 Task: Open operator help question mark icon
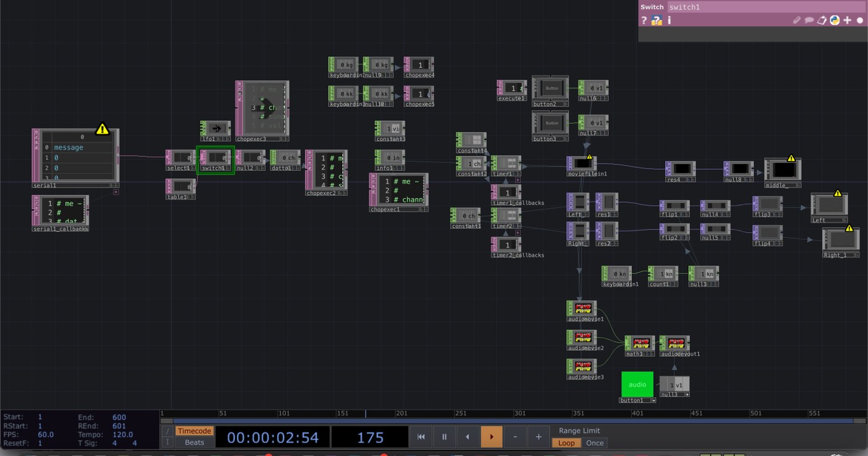pos(644,20)
